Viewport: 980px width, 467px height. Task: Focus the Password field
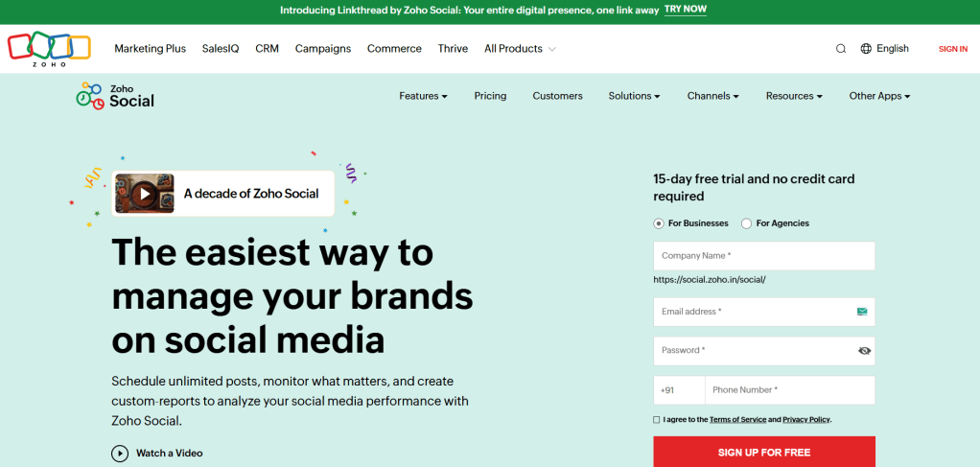click(x=764, y=351)
